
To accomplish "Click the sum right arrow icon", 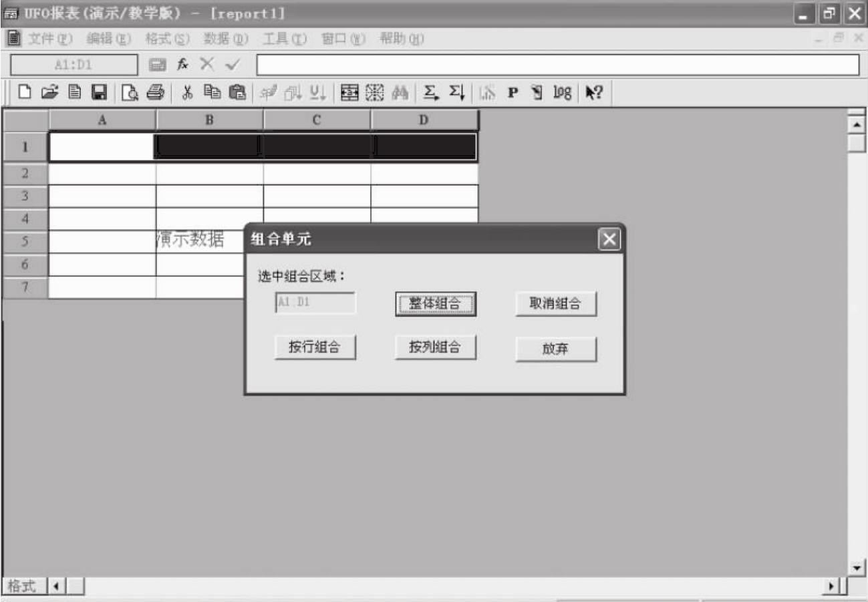I will pos(432,93).
